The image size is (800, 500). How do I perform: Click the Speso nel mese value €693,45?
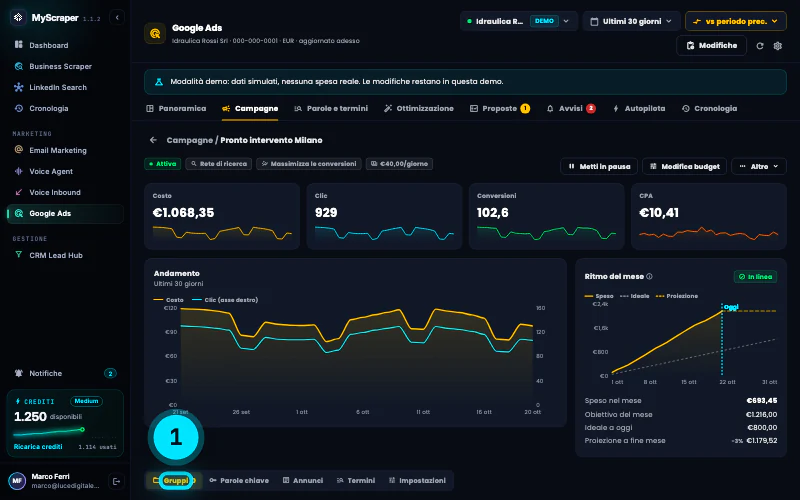pos(761,401)
